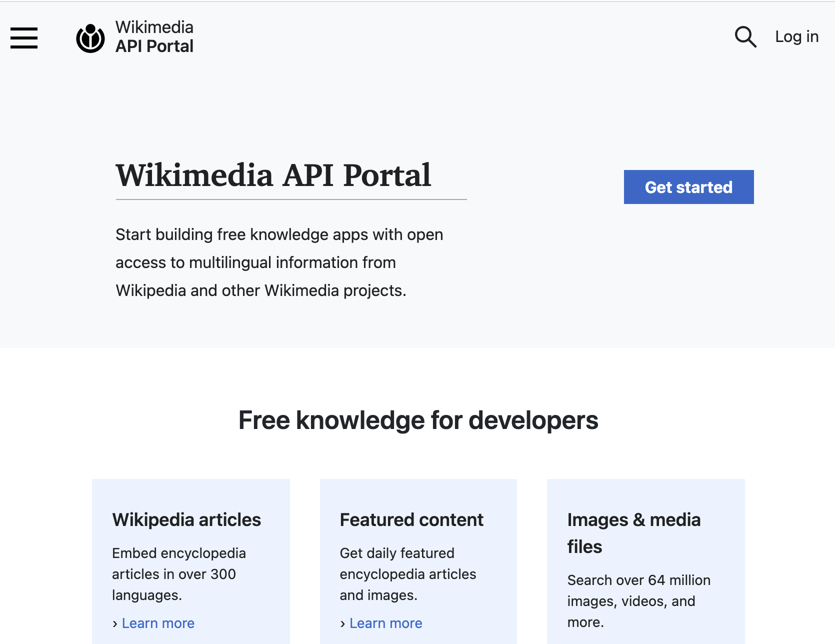Click the Embed encyclopedia articles description
This screenshot has height=644, width=835.
point(178,574)
